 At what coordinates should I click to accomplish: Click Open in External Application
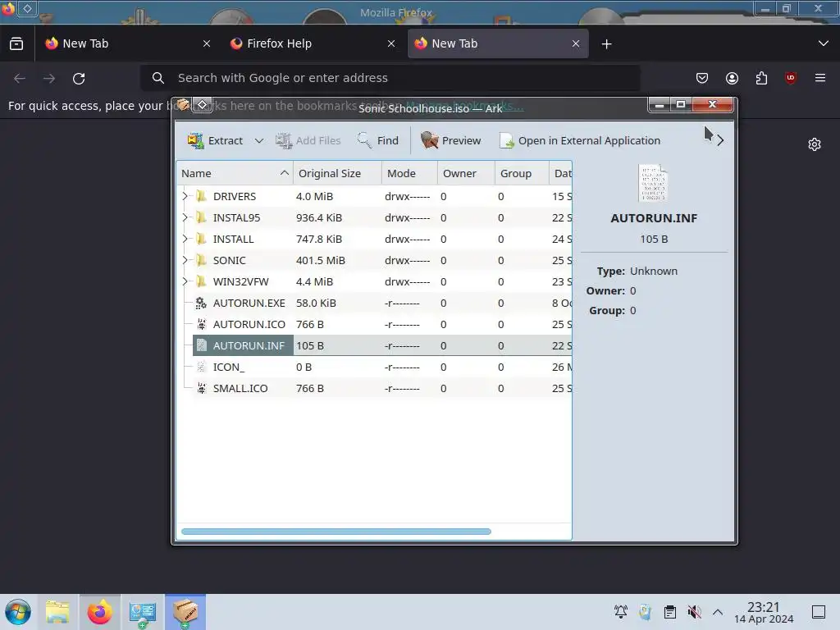click(x=580, y=140)
